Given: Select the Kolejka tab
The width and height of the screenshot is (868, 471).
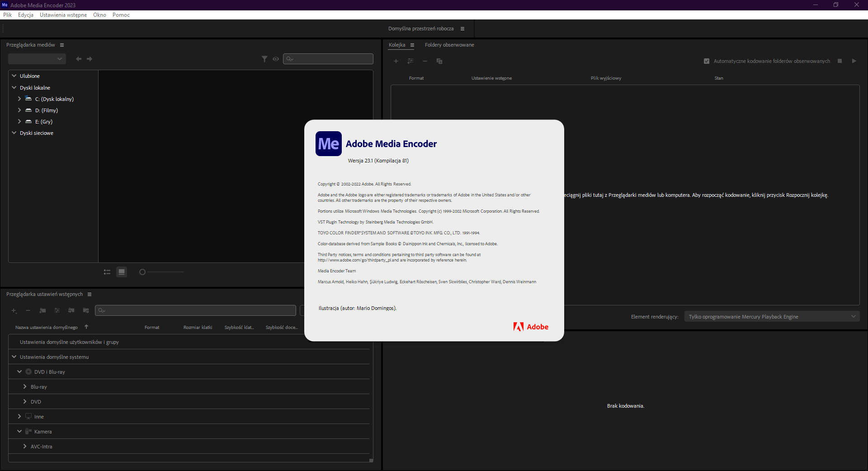Looking at the screenshot, I should (397, 45).
